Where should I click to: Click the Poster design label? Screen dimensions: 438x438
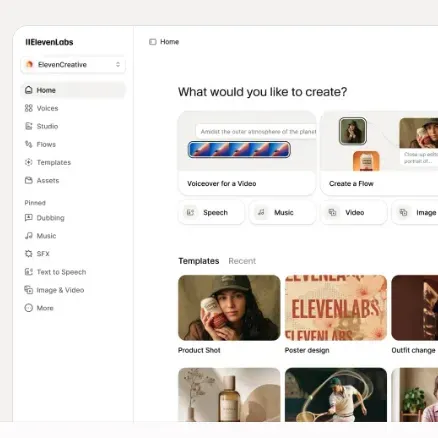point(307,350)
